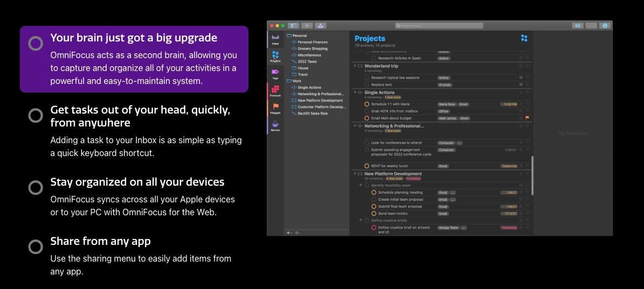Click the 'Tomorrow' due date label
The height and width of the screenshot is (289, 644).
click(x=509, y=166)
